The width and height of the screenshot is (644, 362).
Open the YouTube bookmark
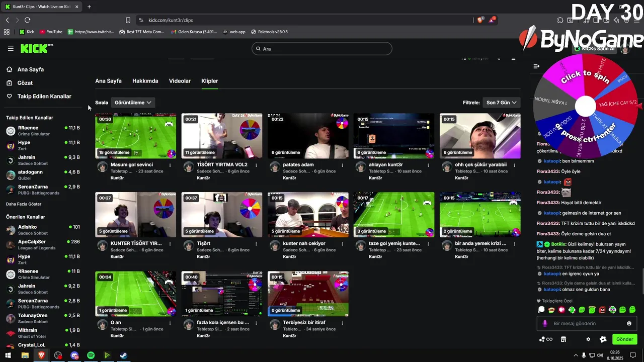pyautogui.click(x=51, y=32)
